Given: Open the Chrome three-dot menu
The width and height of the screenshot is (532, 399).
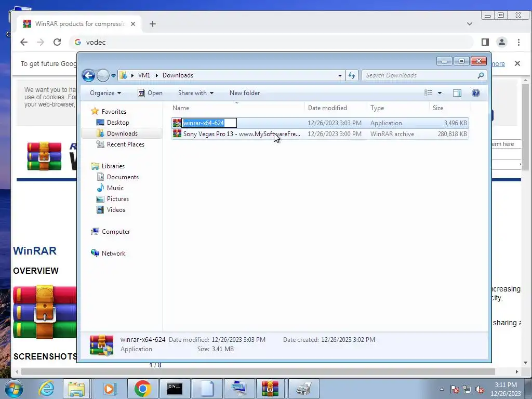Looking at the screenshot, I should 518,42.
